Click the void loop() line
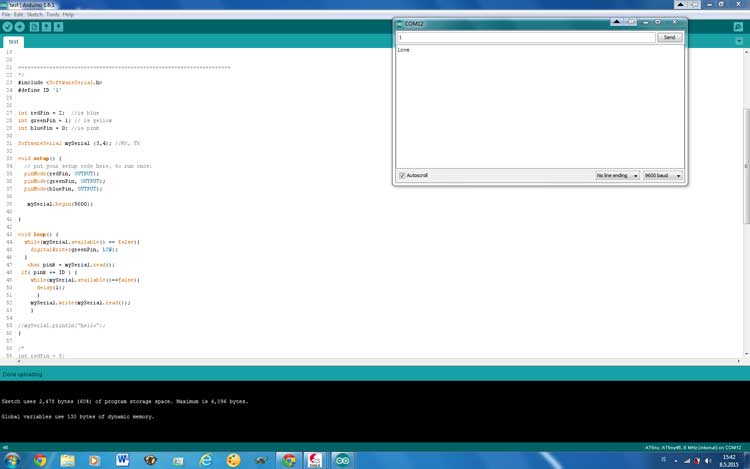 point(38,235)
